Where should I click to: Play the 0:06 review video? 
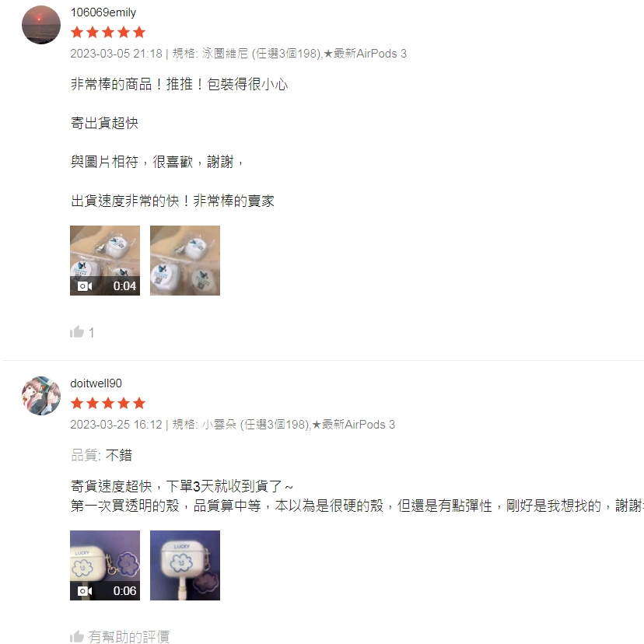[x=105, y=565]
